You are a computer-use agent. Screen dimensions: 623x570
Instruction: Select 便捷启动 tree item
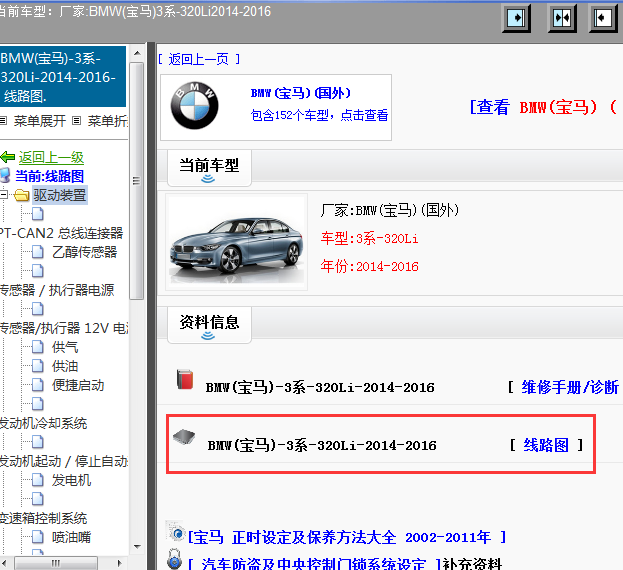(78, 385)
